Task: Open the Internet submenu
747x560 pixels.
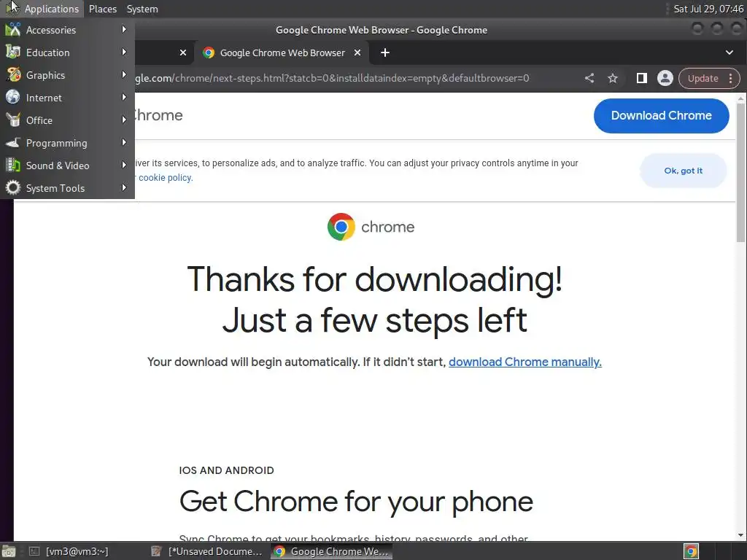Action: click(x=67, y=98)
